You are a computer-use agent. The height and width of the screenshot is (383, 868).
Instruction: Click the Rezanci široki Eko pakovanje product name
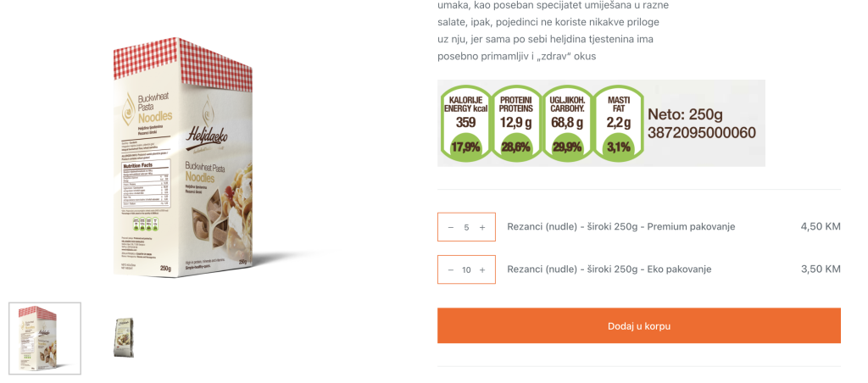(609, 269)
